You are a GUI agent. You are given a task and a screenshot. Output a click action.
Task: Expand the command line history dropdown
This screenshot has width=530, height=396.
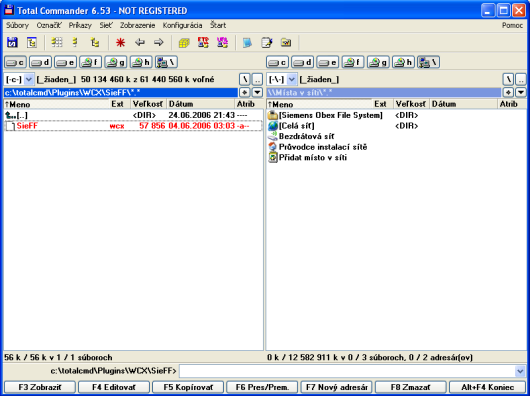coord(520,371)
